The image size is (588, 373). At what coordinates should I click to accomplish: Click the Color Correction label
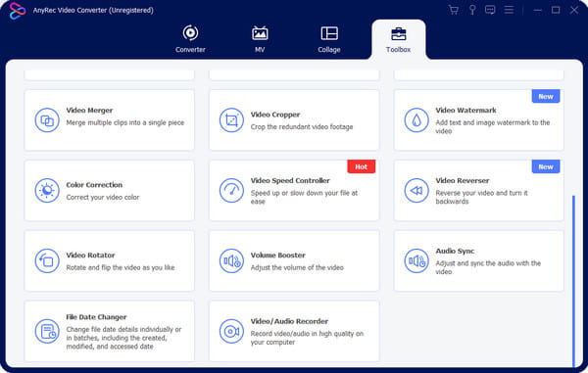94,185
